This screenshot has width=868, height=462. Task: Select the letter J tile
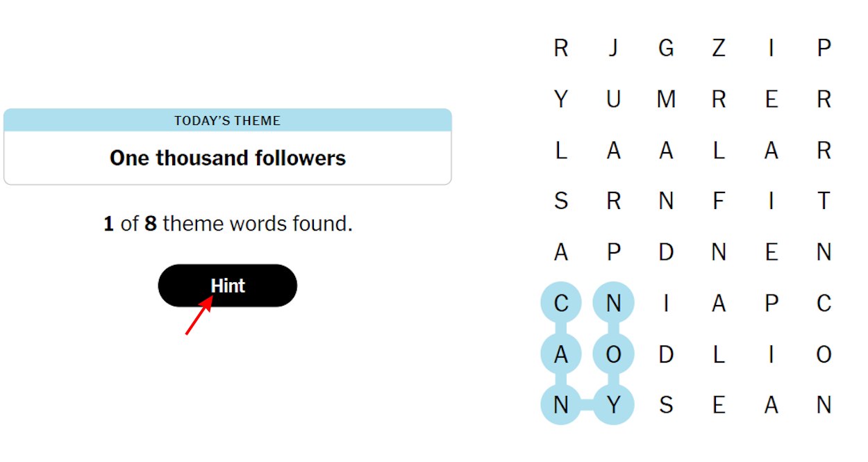[613, 49]
